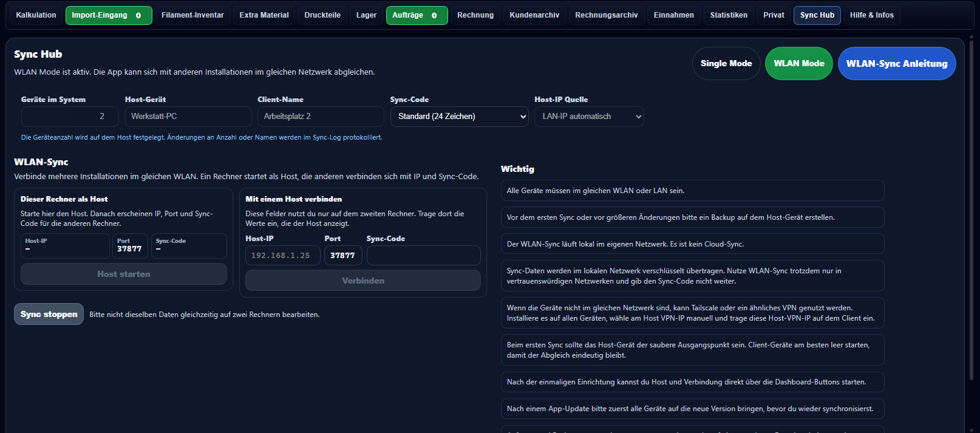980x433 pixels.
Task: Click 'Bitte nicht dieselben Daten gleichzeitig' warning
Action: click(205, 315)
